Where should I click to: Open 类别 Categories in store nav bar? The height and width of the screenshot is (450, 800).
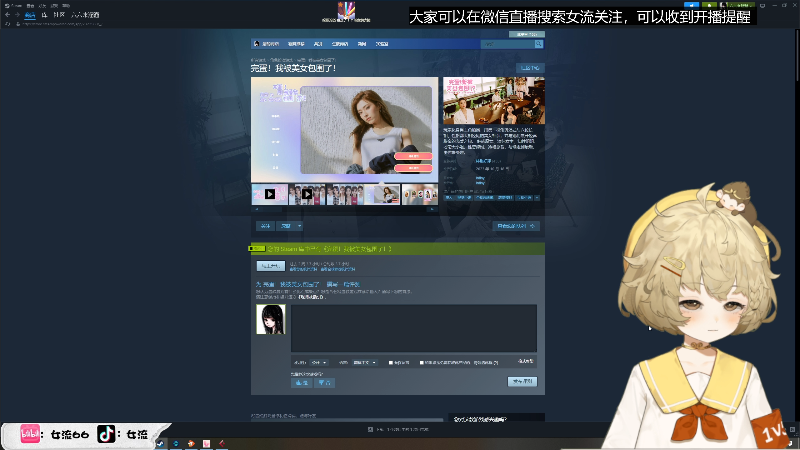[x=318, y=44]
